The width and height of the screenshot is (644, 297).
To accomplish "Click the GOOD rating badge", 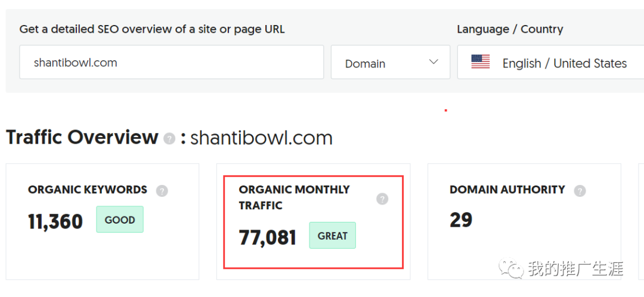I will (x=120, y=219).
